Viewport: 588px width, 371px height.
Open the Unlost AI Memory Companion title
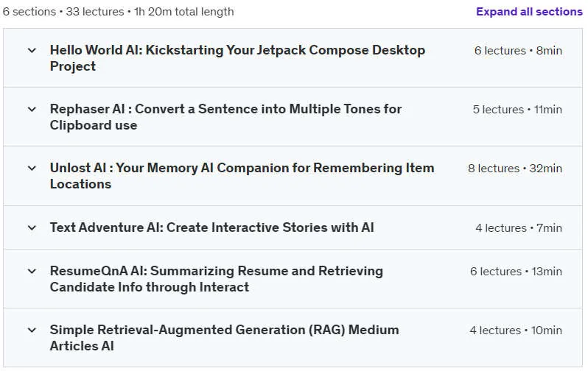[x=242, y=176]
